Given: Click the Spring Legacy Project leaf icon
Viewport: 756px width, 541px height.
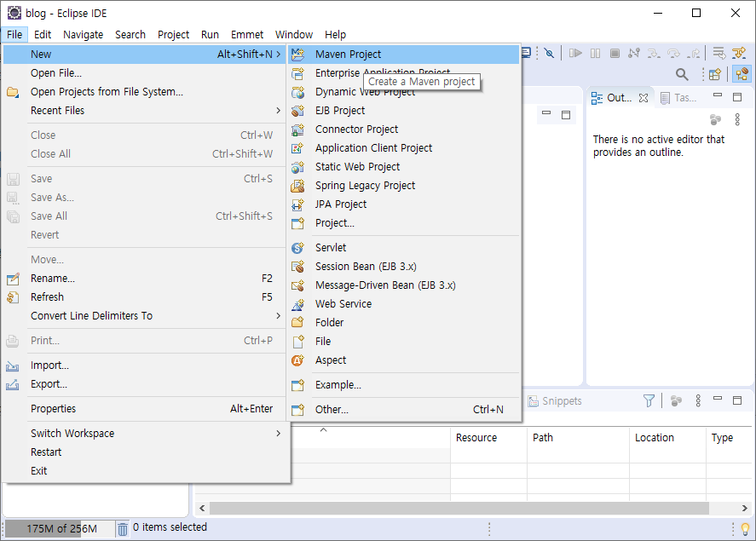Looking at the screenshot, I should (x=298, y=186).
